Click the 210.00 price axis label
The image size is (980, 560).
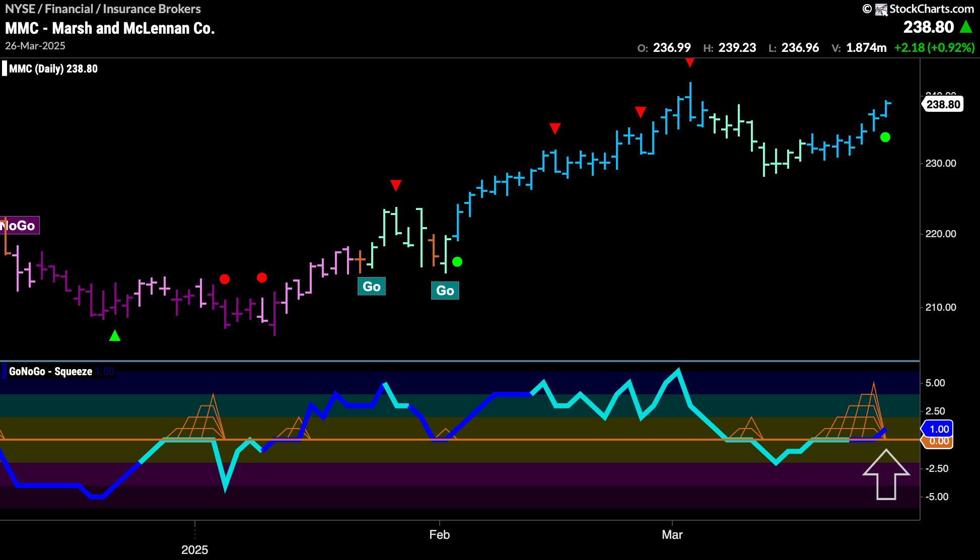[x=941, y=307]
